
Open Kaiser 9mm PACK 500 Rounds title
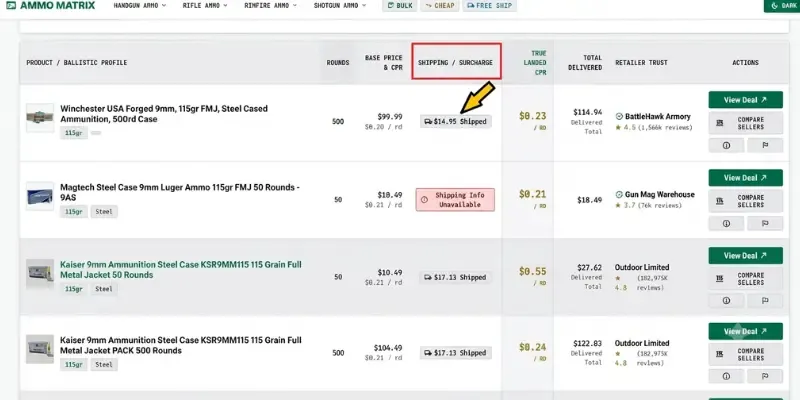coord(181,345)
